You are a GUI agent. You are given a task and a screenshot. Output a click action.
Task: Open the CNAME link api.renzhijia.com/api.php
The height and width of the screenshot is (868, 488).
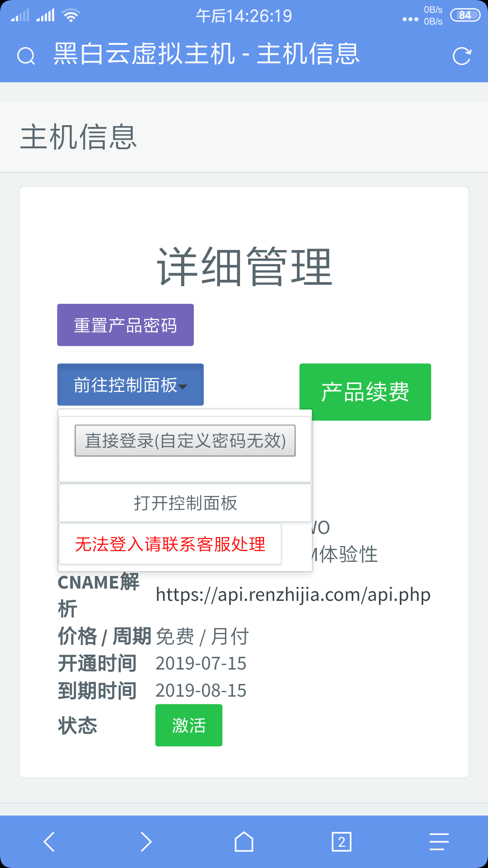[x=293, y=595]
